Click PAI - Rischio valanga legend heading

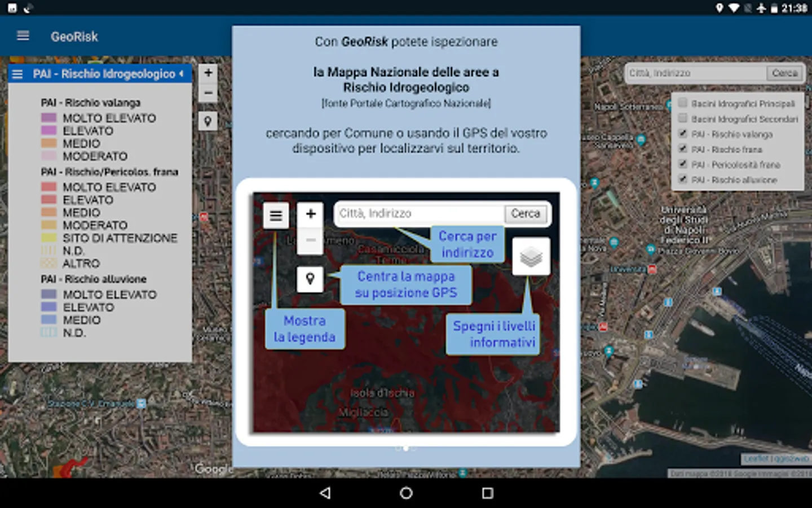coord(91,103)
